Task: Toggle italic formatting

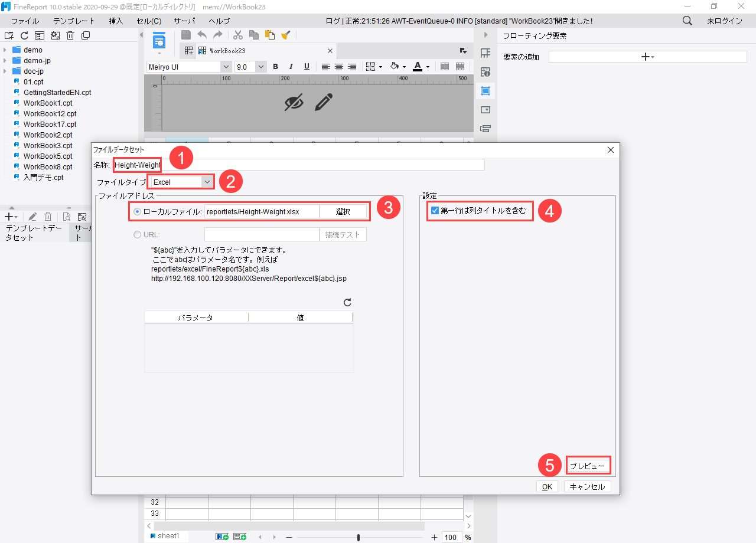Action: point(291,67)
